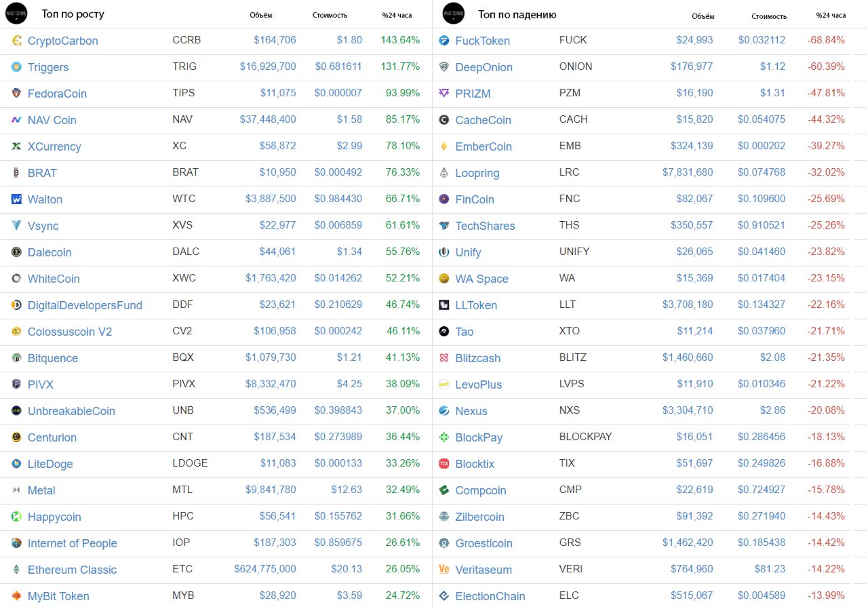Sort gainers by %24 часа header
Image resolution: width=868 pixels, height=609 pixels.
click(397, 15)
